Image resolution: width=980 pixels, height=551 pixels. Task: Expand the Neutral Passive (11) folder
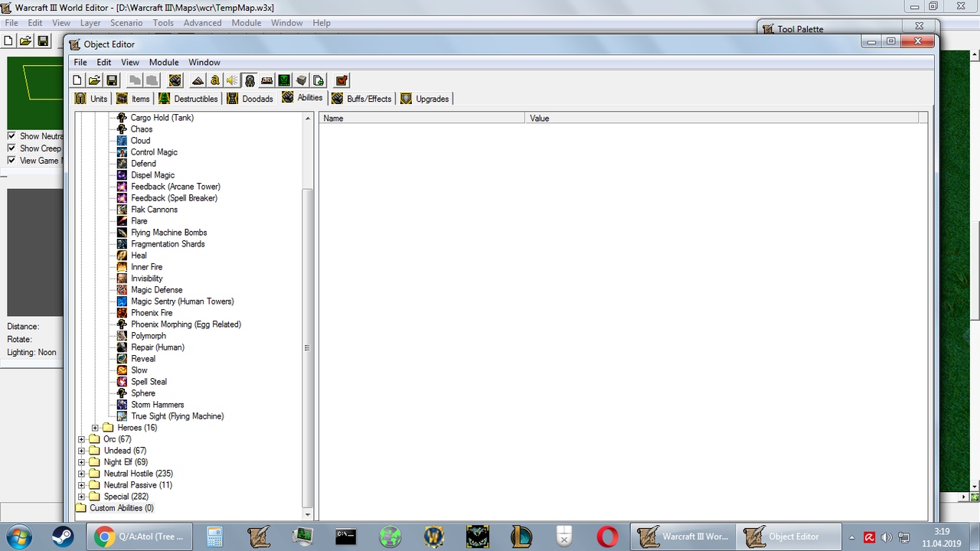pyautogui.click(x=81, y=485)
